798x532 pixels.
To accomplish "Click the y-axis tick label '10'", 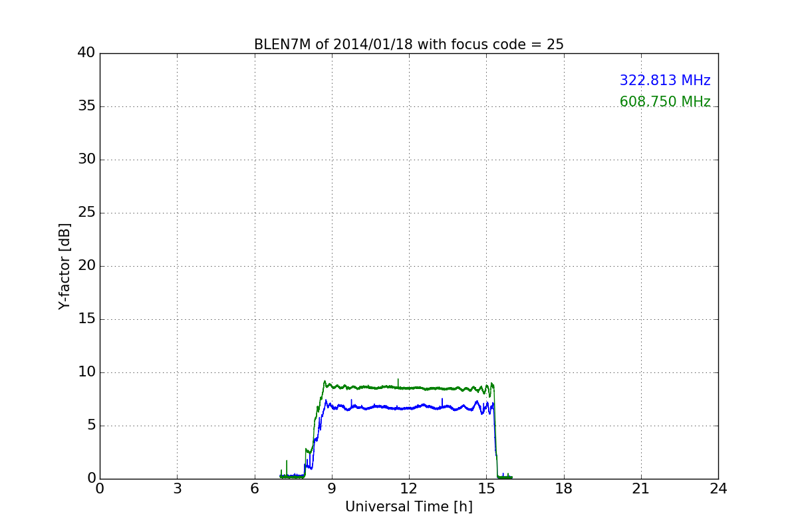I will [86, 372].
